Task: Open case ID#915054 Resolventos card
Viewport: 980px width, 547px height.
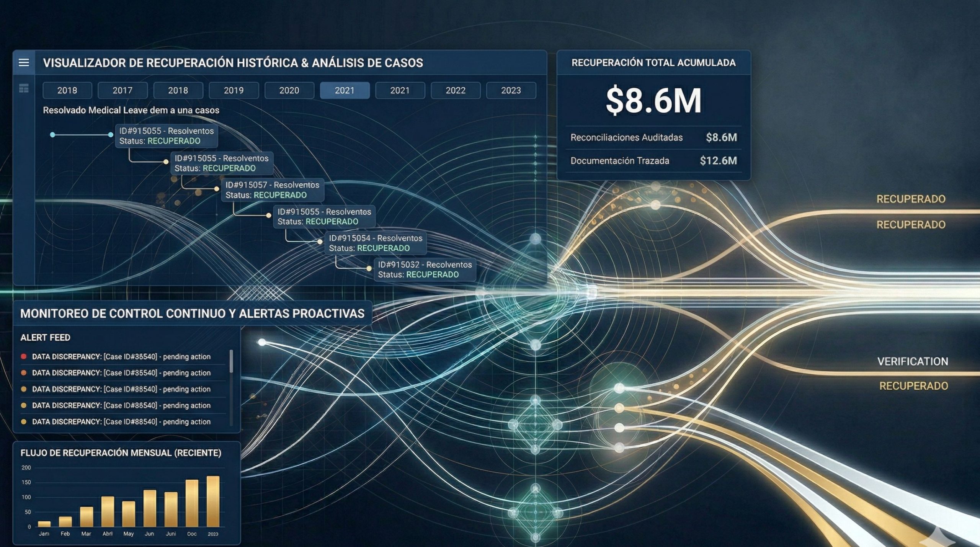Action: coord(376,243)
